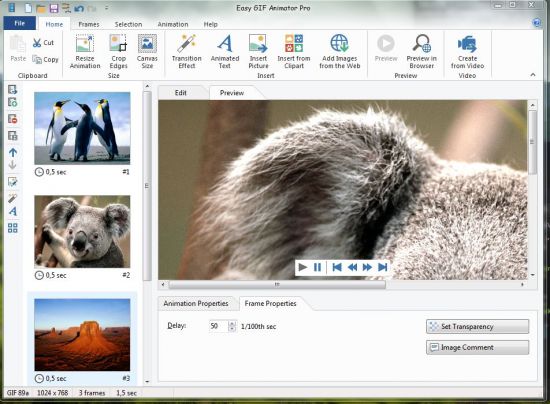Screen dimensions: 550x404
Task: Click the undo arrow in title bar
Action: [x=79, y=8]
